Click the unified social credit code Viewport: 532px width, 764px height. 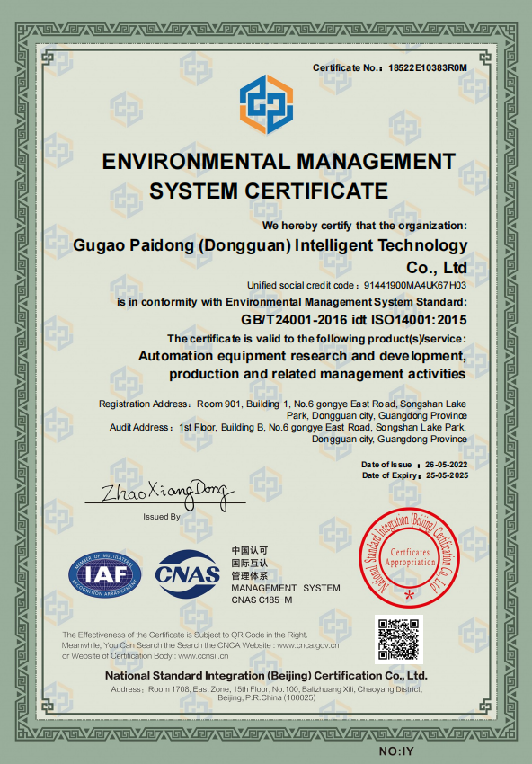357,285
